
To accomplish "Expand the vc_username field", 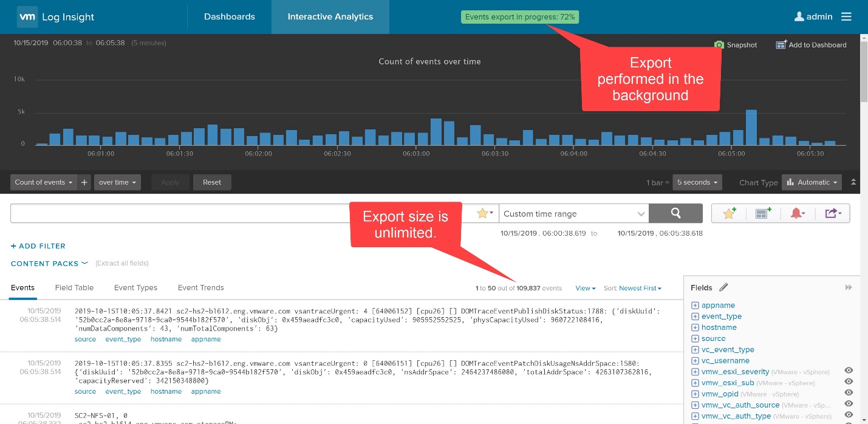I will pos(695,361).
